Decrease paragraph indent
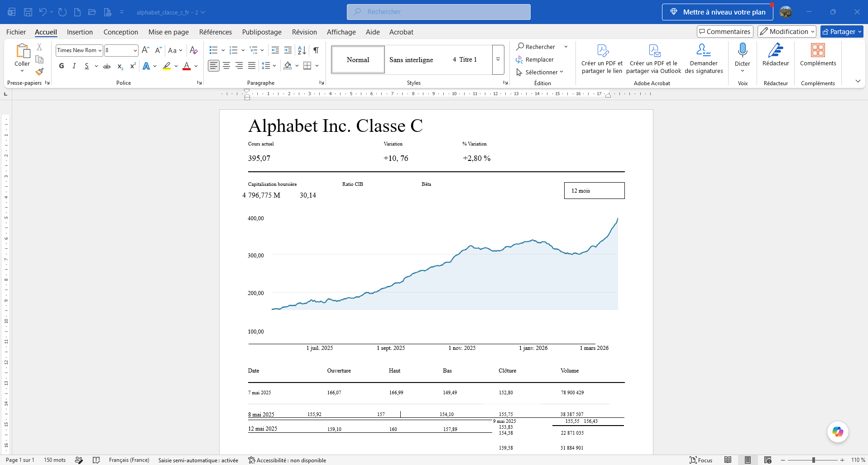868x465 pixels. pos(275,50)
